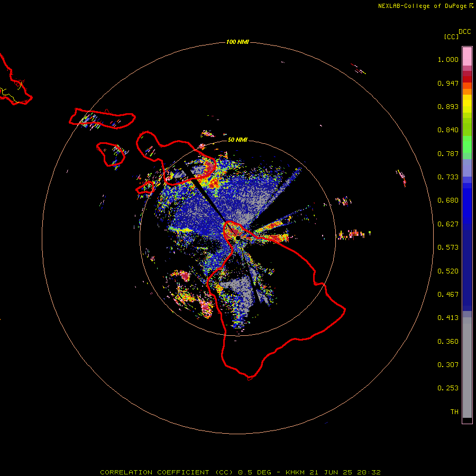Click the bright green color bar segment

coord(467,144)
